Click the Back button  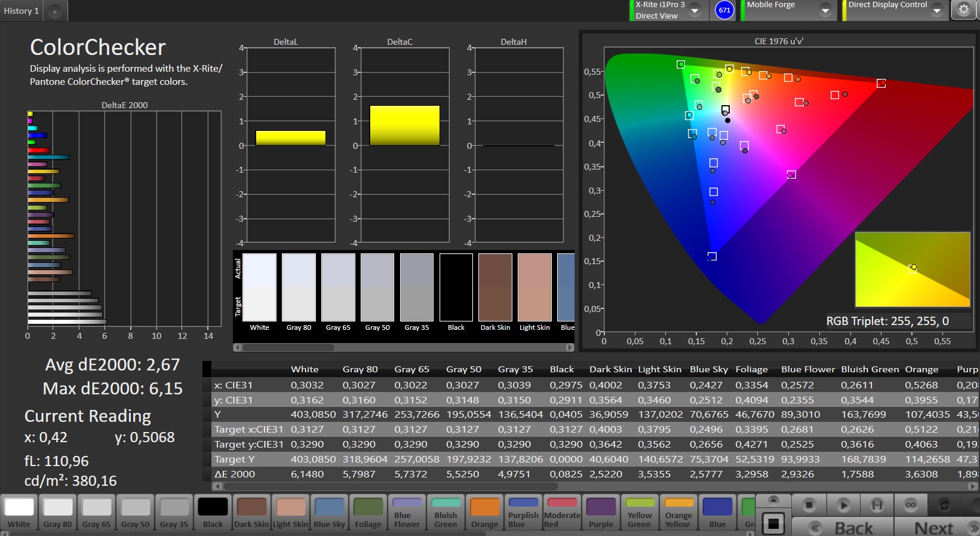[x=853, y=528]
